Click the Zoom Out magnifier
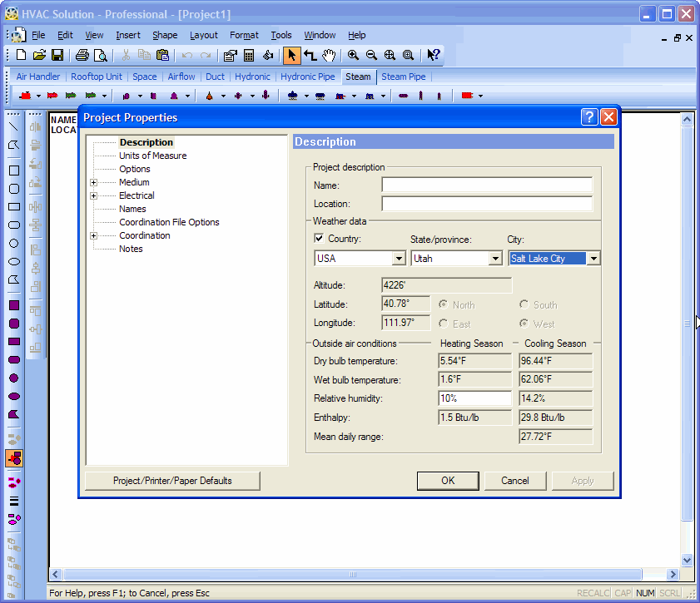The height and width of the screenshot is (603, 700). point(371,55)
